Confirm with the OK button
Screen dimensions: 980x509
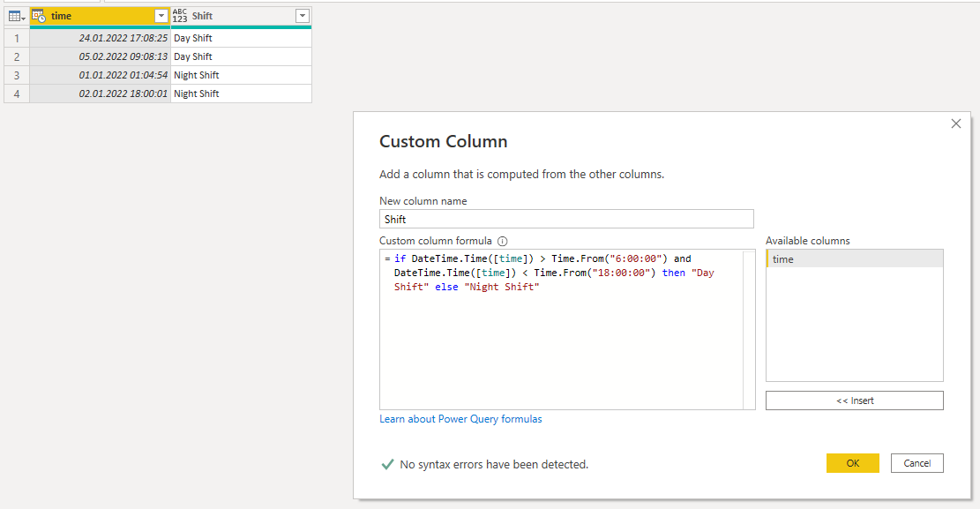pos(852,463)
